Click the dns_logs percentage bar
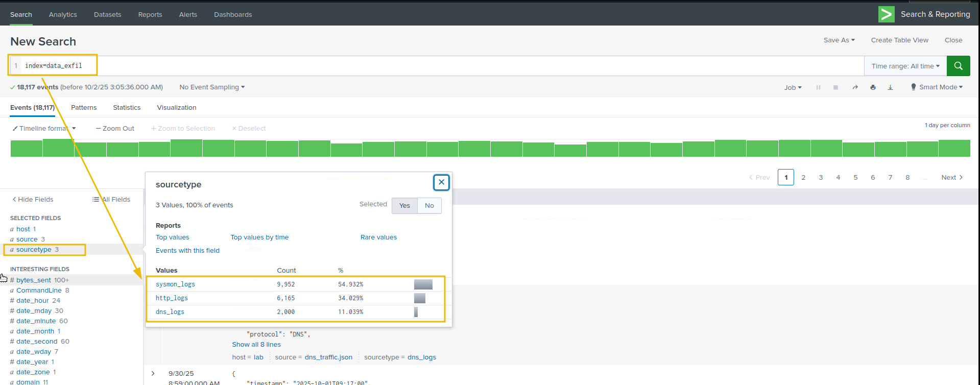Image resolution: width=980 pixels, height=385 pixels. tap(416, 312)
